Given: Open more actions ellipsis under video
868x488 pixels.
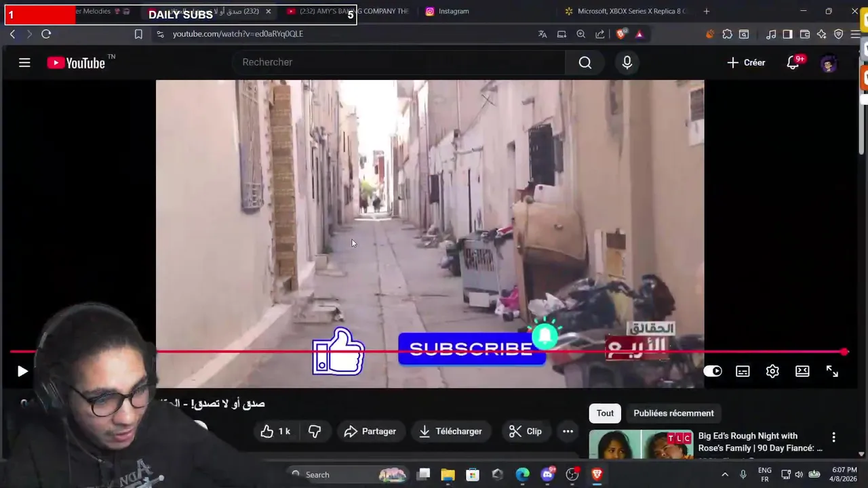Looking at the screenshot, I should point(568,431).
